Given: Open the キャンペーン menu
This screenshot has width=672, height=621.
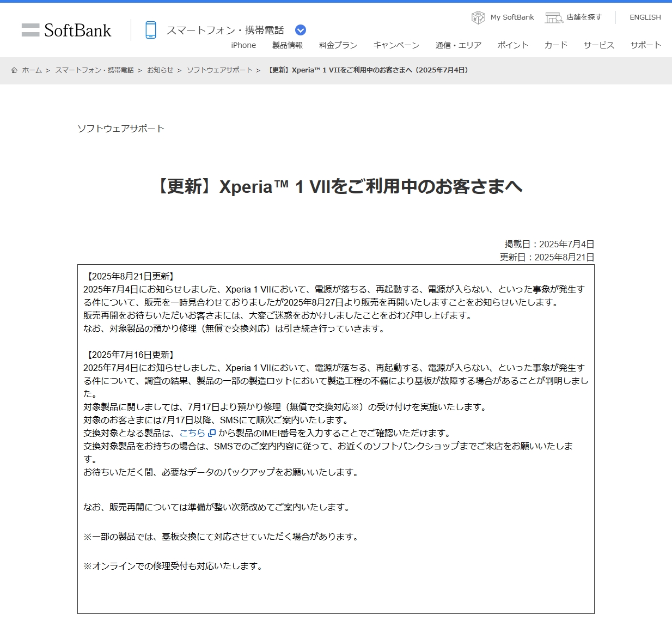Looking at the screenshot, I should (x=396, y=45).
